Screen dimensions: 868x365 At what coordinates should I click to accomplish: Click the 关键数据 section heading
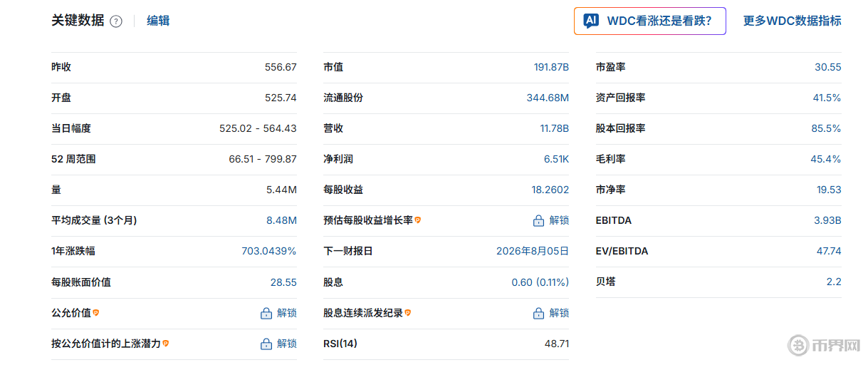(78, 21)
